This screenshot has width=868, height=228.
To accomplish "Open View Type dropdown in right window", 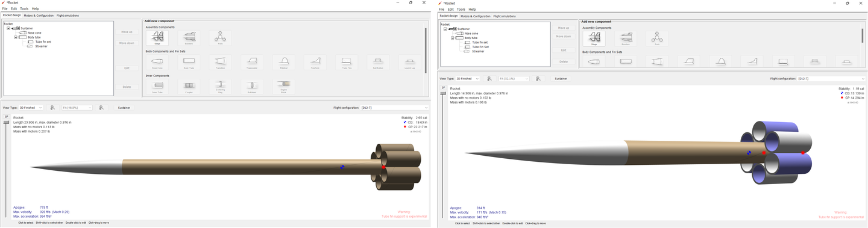I will point(468,79).
